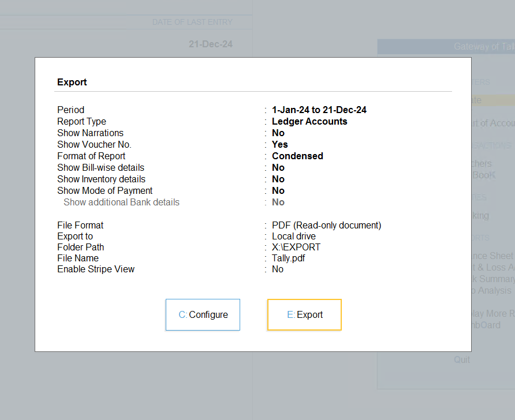
Task: Click Show additional Bank details option
Action: pos(278,202)
